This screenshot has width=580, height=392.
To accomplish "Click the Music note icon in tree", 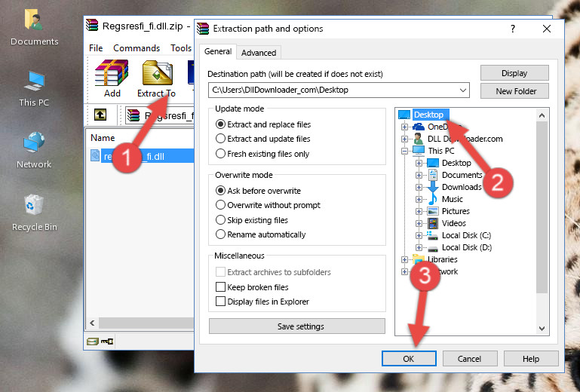I will (x=433, y=199).
